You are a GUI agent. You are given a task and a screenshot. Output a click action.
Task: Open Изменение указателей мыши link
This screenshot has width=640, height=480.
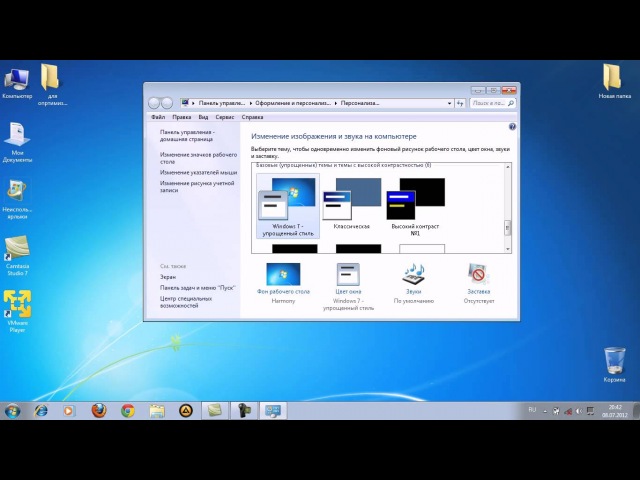pyautogui.click(x=198, y=172)
